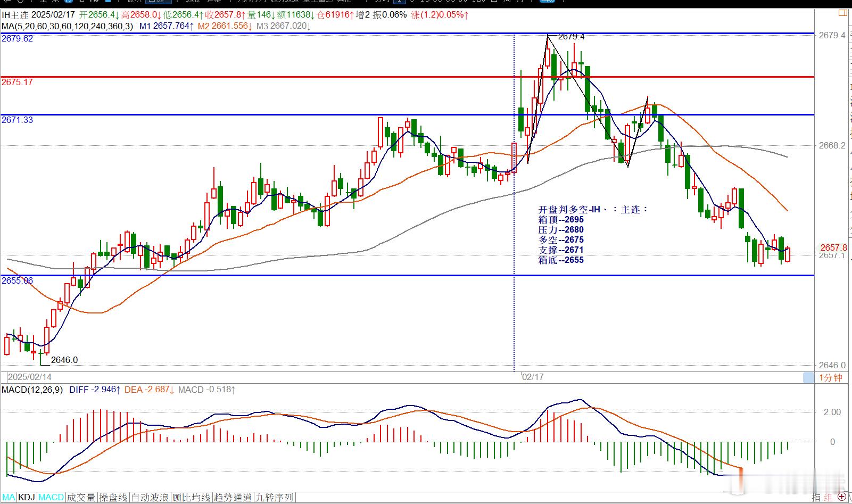Click the 开2656.4 open price value
852x504 pixels.
(x=98, y=15)
